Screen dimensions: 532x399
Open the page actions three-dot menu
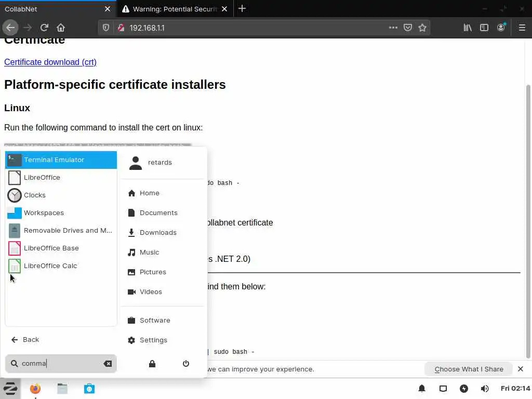pos(393,28)
